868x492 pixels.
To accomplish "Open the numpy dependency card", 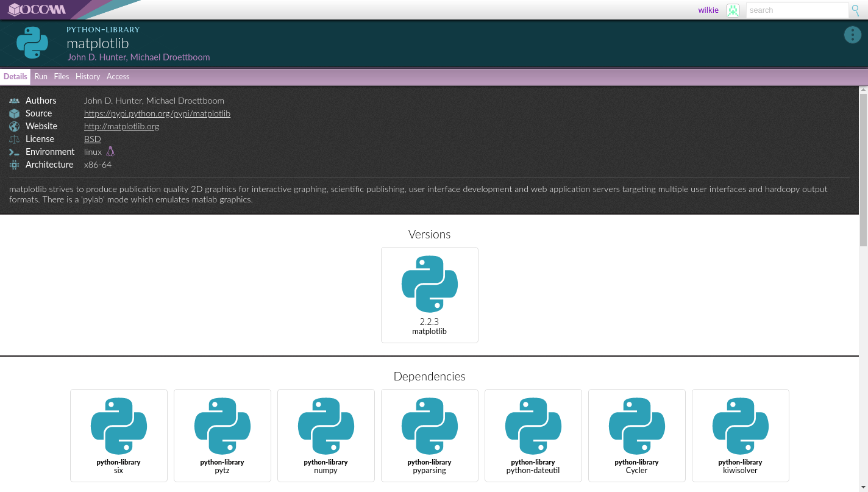I will click(x=326, y=435).
